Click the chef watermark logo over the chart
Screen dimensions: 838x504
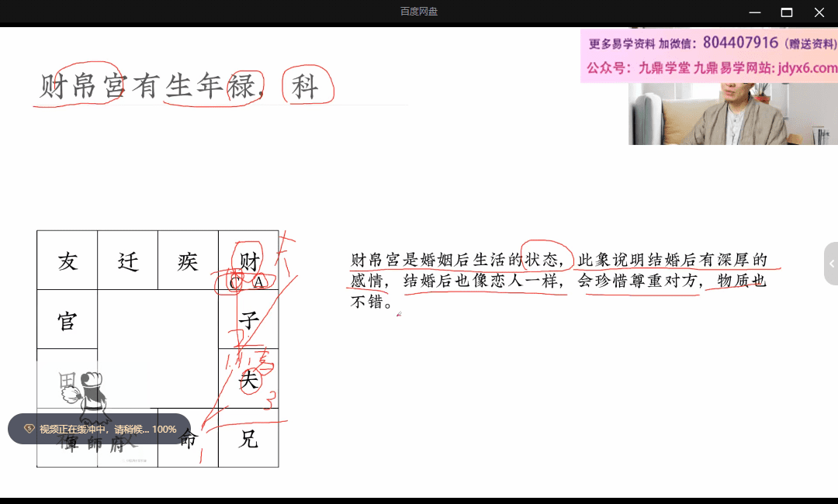pyautogui.click(x=90, y=392)
